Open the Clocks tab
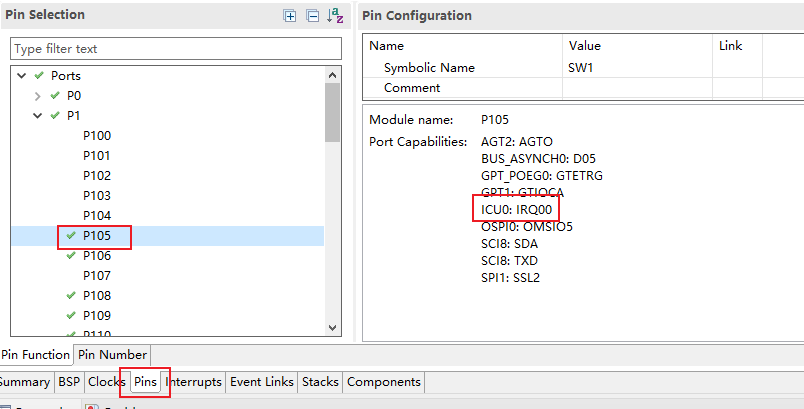The width and height of the screenshot is (804, 409). [106, 382]
